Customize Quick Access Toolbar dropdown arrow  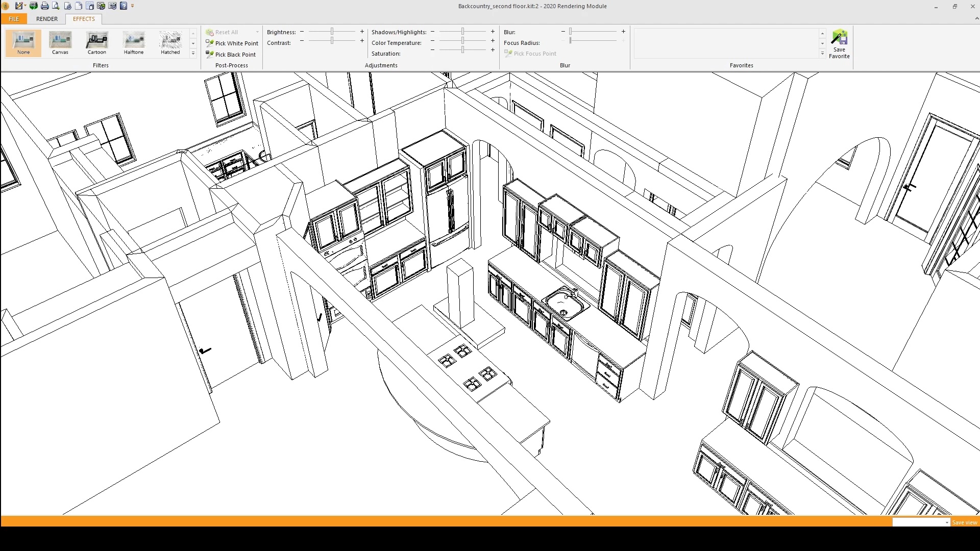132,6
